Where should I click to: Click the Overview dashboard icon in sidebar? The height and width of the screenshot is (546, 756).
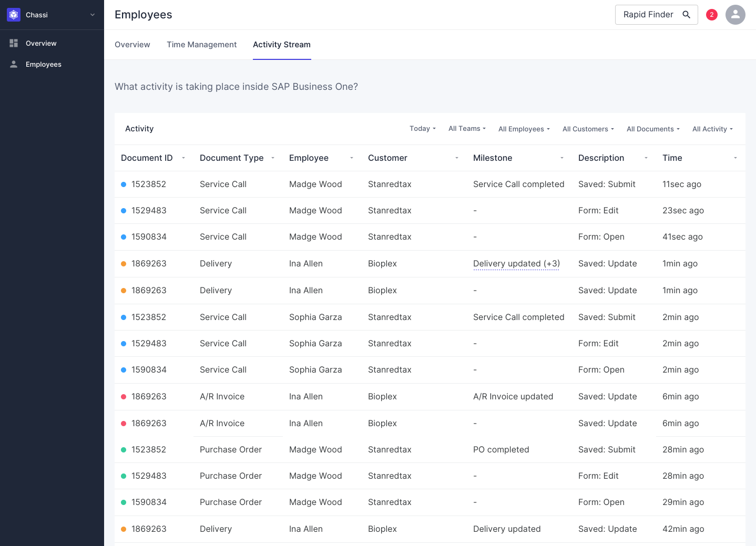pos(14,43)
